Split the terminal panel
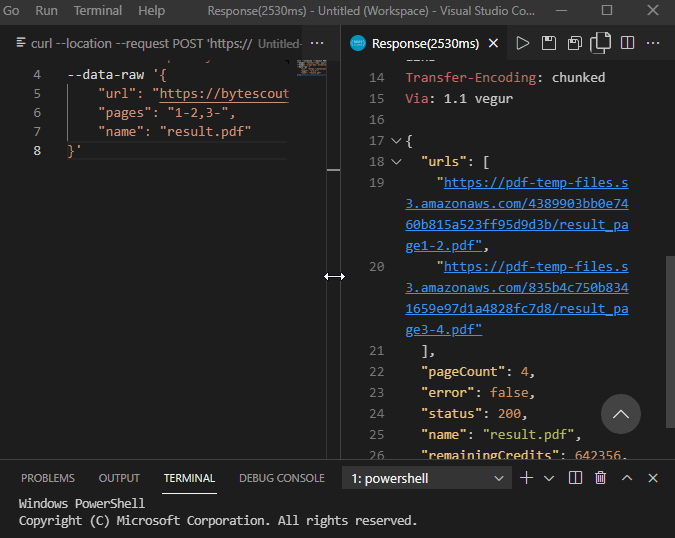 575,478
